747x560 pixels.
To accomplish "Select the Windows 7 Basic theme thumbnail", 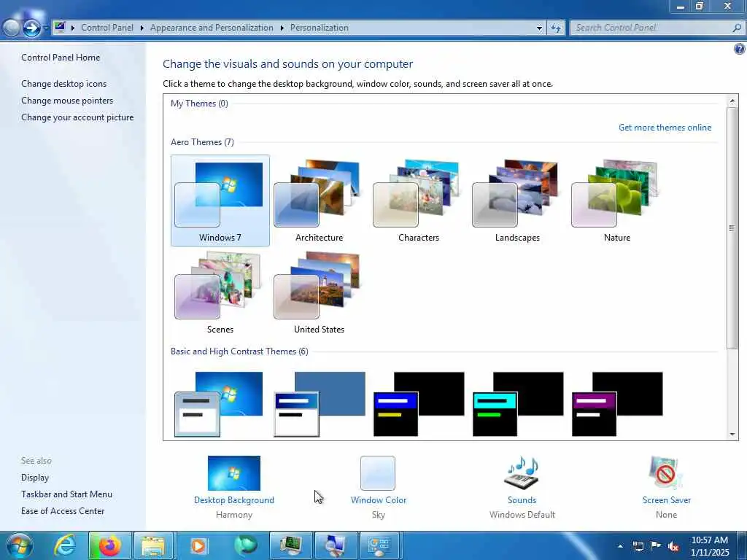I will (219, 404).
